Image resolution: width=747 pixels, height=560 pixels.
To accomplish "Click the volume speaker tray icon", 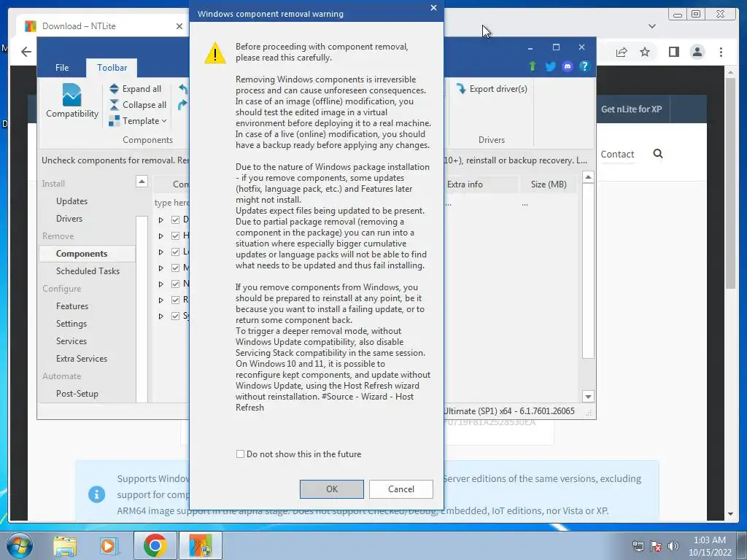I will pyautogui.click(x=673, y=546).
